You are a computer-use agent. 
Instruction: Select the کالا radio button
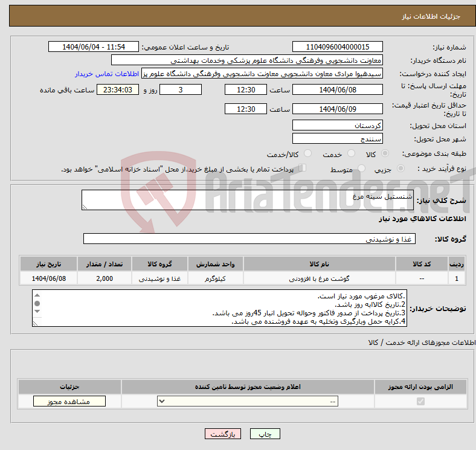pyautogui.click(x=385, y=155)
